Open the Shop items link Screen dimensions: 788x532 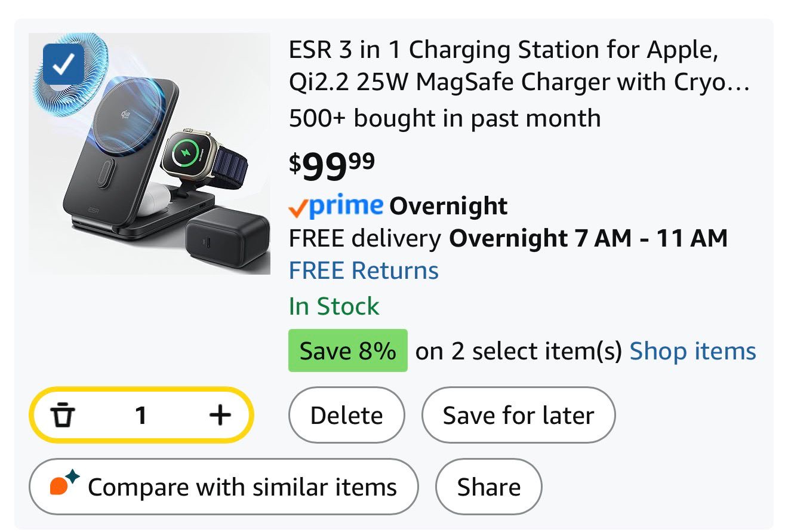(x=692, y=351)
